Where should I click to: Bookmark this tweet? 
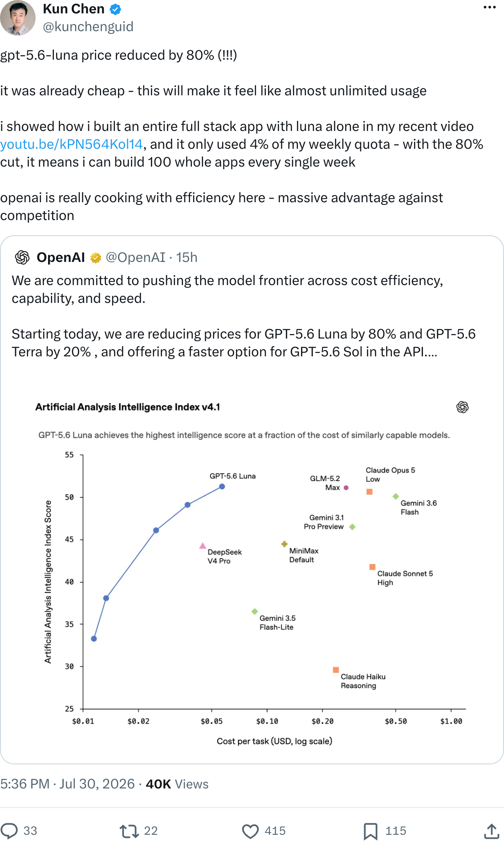pos(370,831)
